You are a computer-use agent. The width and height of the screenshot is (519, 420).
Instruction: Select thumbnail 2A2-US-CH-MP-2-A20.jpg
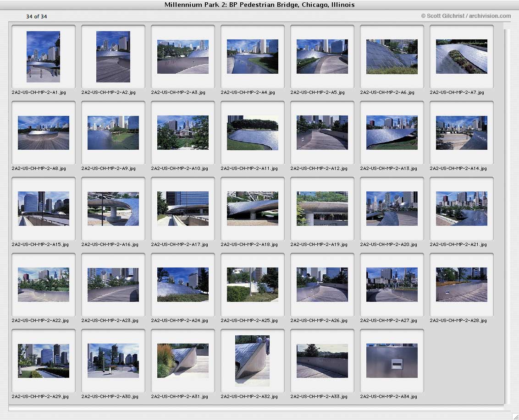pos(392,209)
